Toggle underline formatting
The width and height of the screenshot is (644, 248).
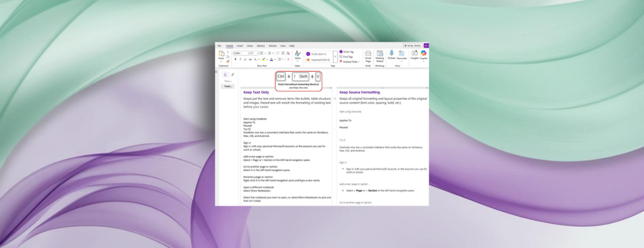pyautogui.click(x=246, y=59)
